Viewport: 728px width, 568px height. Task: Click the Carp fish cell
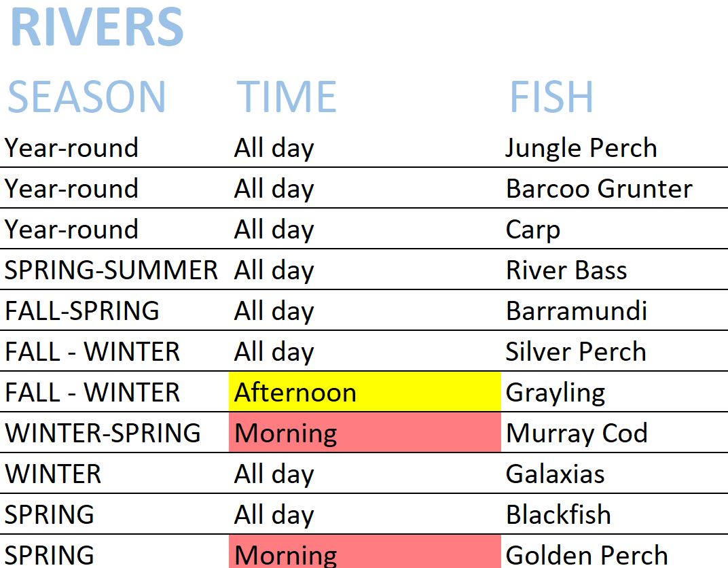point(532,230)
